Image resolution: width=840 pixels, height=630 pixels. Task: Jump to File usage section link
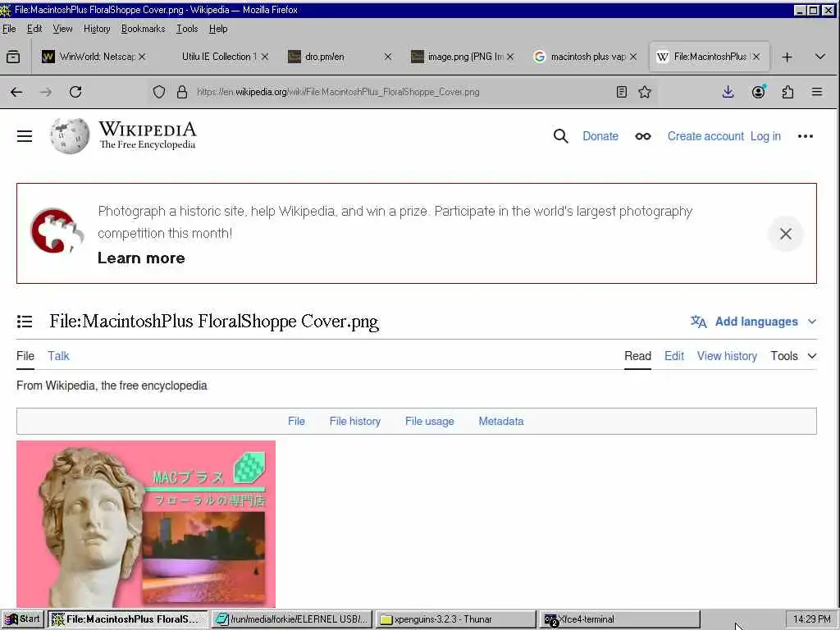coord(430,422)
